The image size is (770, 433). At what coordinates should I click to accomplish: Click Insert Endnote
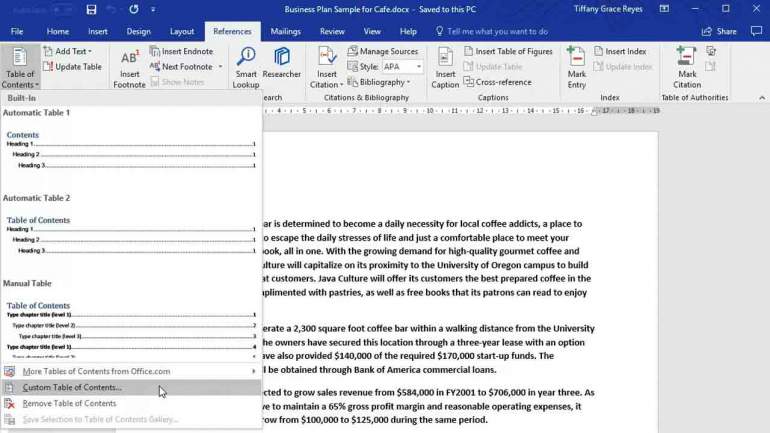[x=181, y=51]
